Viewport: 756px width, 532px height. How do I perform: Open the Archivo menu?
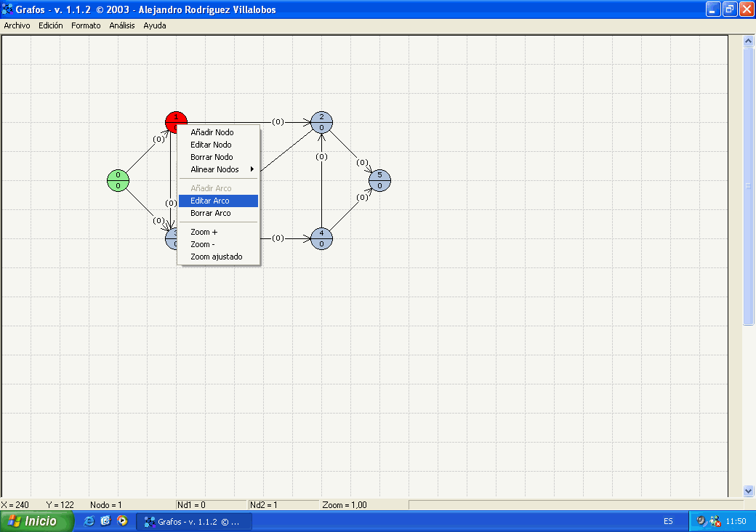point(17,25)
